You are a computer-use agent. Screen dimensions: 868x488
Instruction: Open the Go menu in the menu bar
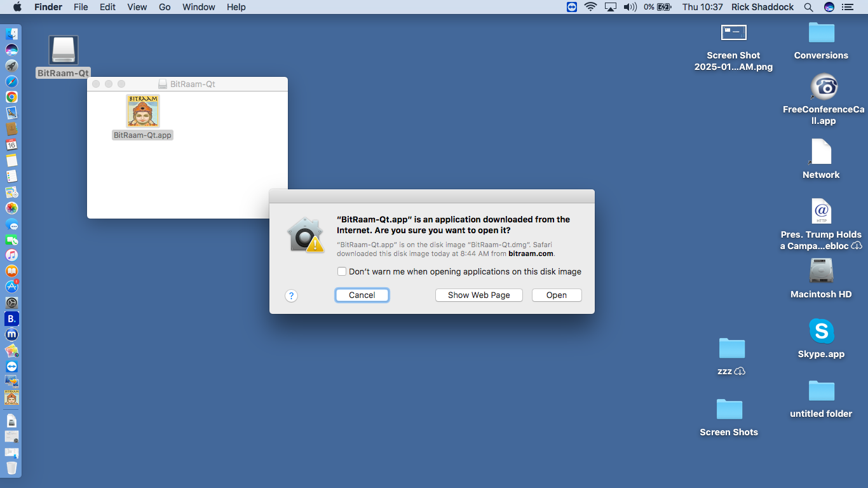point(165,7)
